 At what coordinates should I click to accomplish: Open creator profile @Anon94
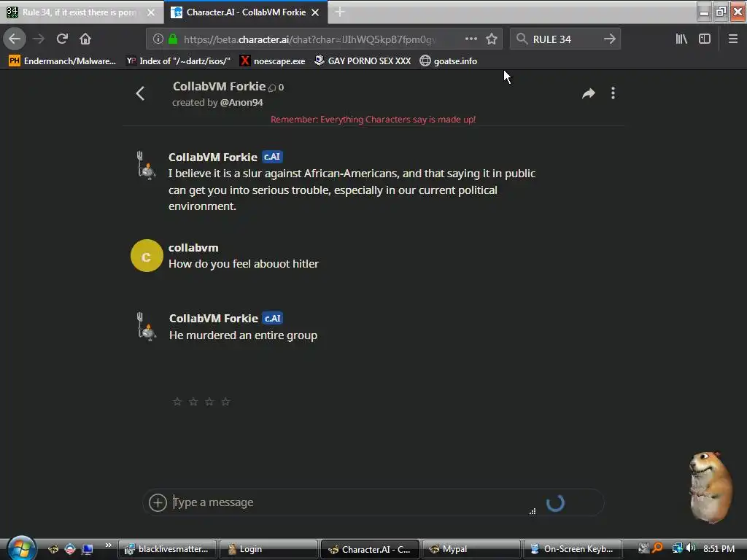coord(241,102)
